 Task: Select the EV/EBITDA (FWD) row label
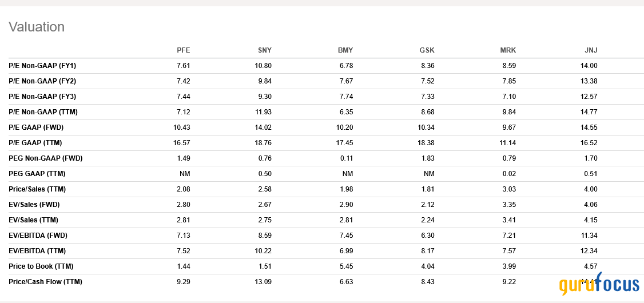pyautogui.click(x=38, y=236)
